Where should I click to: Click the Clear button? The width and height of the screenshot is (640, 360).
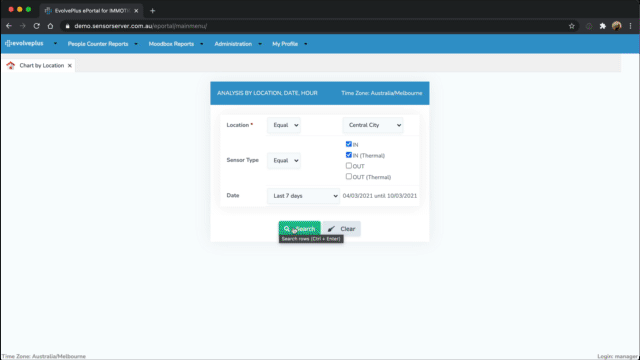pyautogui.click(x=341, y=229)
